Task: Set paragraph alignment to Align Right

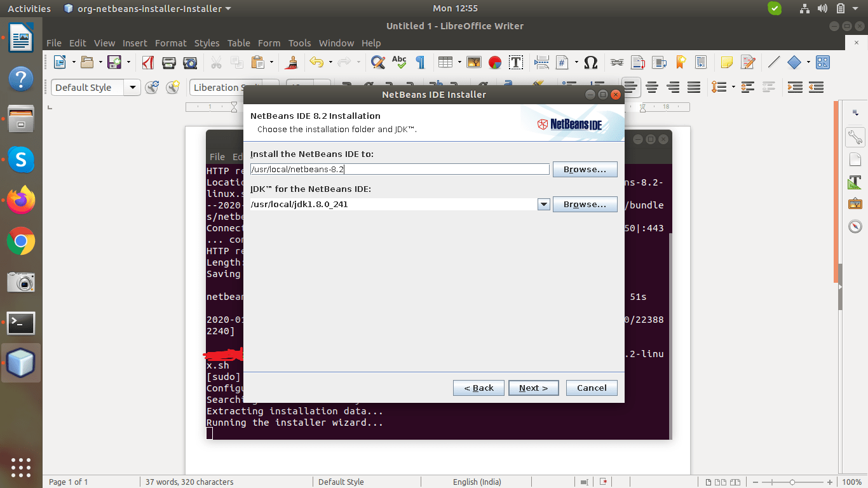Action: coord(673,87)
